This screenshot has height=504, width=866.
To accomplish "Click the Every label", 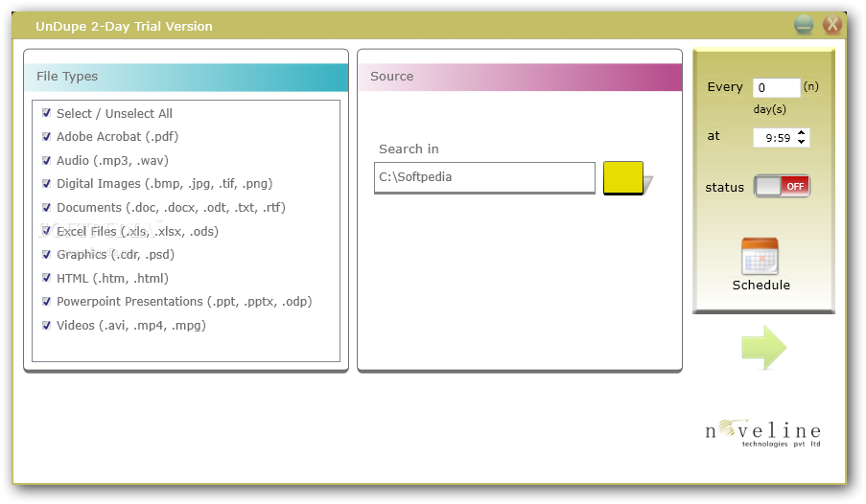I will click(x=725, y=86).
